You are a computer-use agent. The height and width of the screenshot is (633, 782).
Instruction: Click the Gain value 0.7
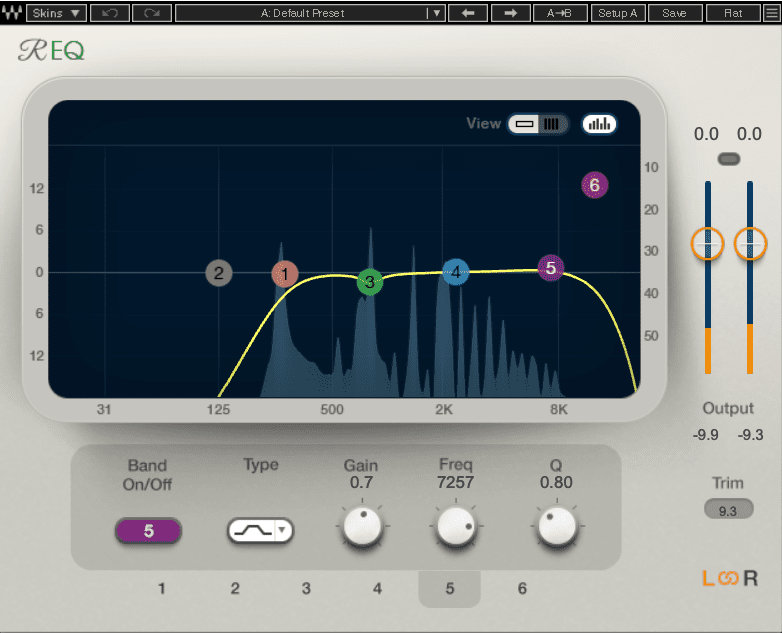(x=361, y=482)
